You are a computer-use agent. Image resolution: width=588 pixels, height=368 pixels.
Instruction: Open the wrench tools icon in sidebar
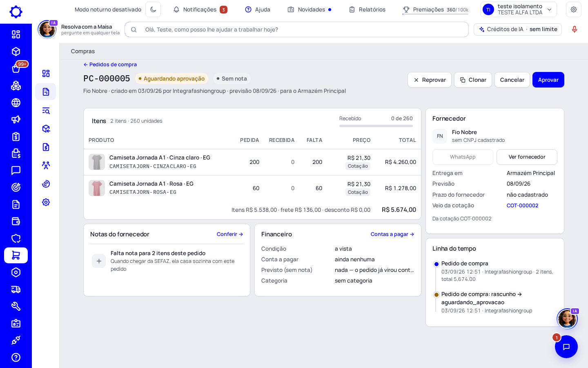point(16,306)
